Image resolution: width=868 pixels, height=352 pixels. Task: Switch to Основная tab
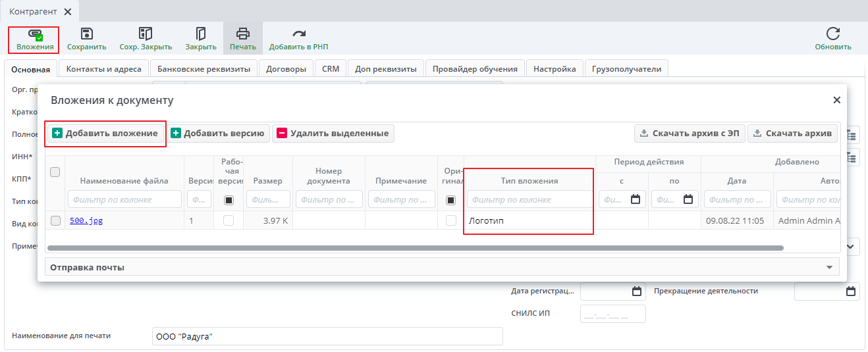click(31, 69)
